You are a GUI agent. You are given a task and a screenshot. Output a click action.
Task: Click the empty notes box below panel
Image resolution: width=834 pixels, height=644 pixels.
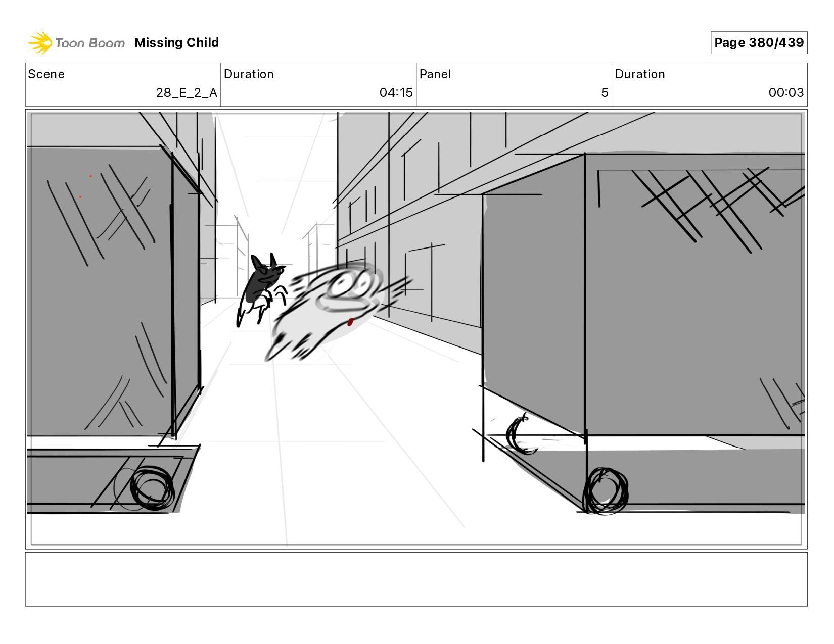416,579
